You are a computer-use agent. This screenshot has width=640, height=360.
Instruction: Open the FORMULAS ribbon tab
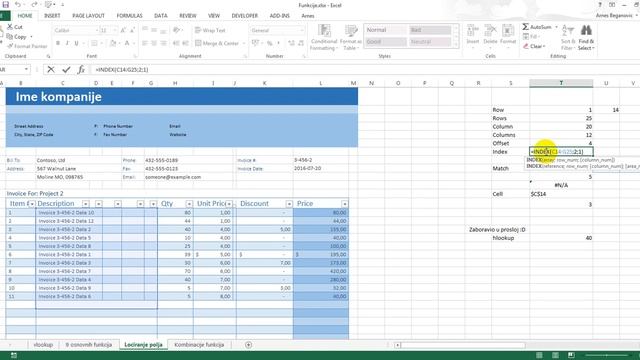pos(129,16)
